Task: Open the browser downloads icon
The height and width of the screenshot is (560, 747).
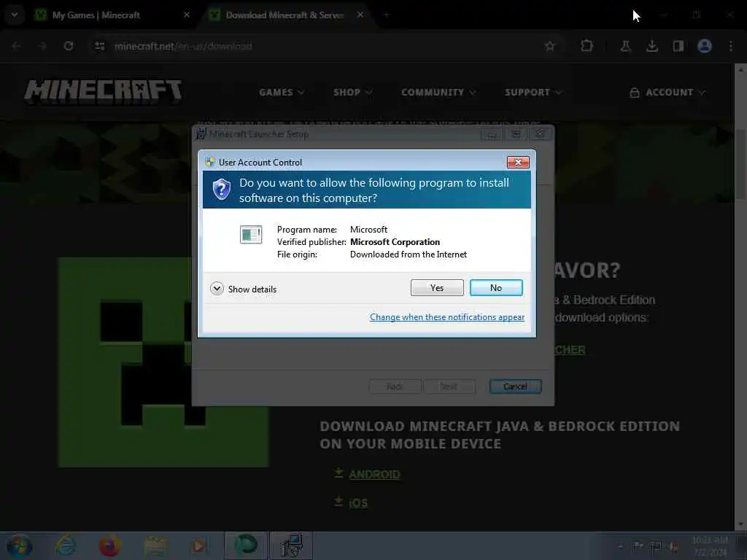Action: pos(651,46)
